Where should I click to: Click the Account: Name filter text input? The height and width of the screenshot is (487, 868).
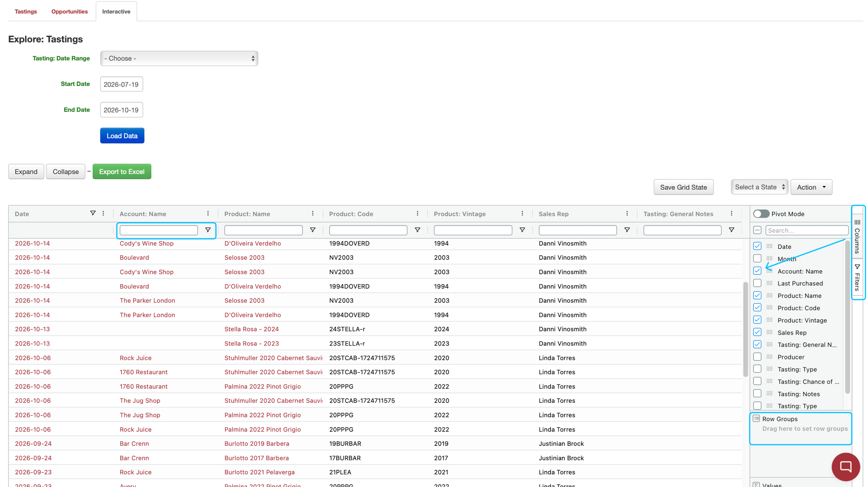(x=158, y=230)
